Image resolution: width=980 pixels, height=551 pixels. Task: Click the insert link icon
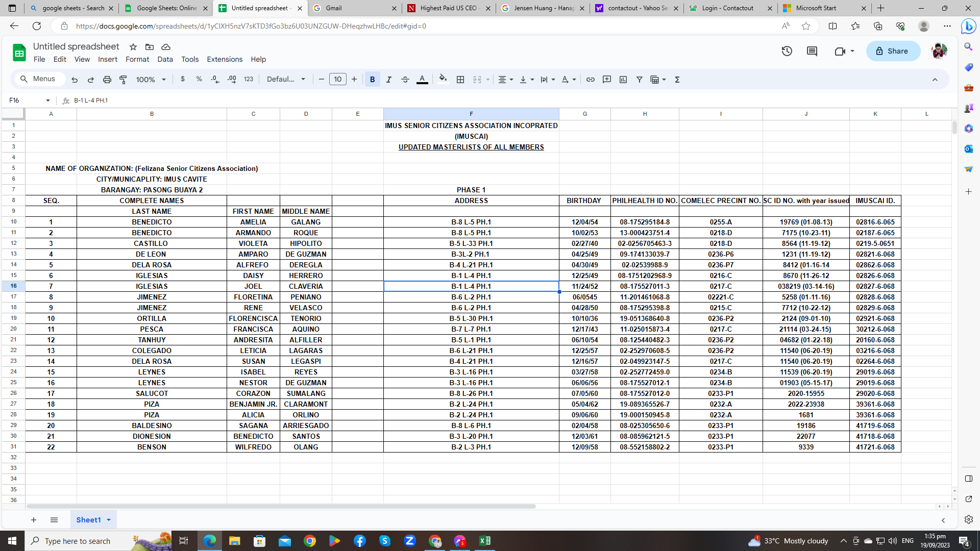(x=591, y=80)
